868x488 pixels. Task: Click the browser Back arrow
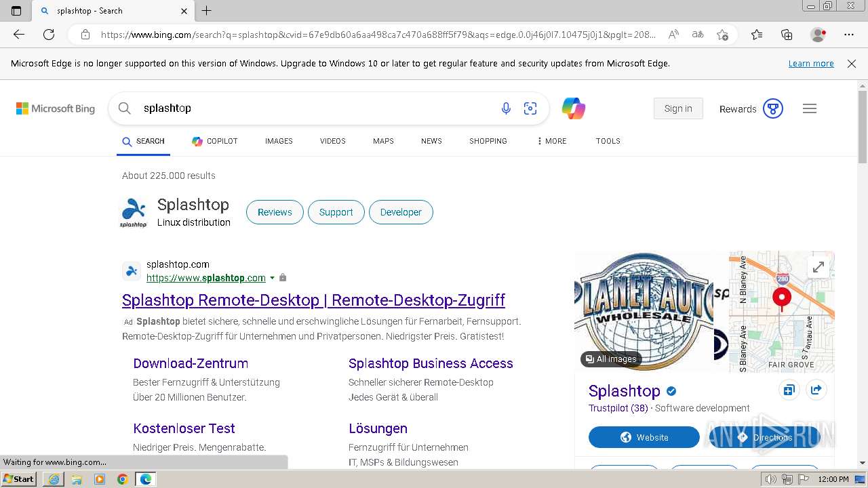tap(19, 35)
